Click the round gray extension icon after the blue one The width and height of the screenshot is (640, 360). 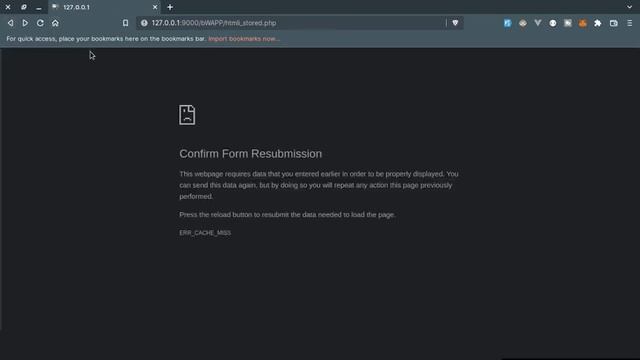522,23
